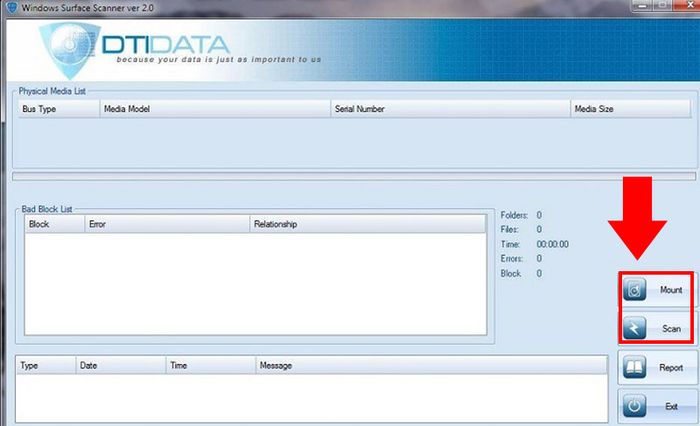Image resolution: width=700 pixels, height=426 pixels.
Task: Click the Scan lightning bolt icon
Action: point(634,329)
